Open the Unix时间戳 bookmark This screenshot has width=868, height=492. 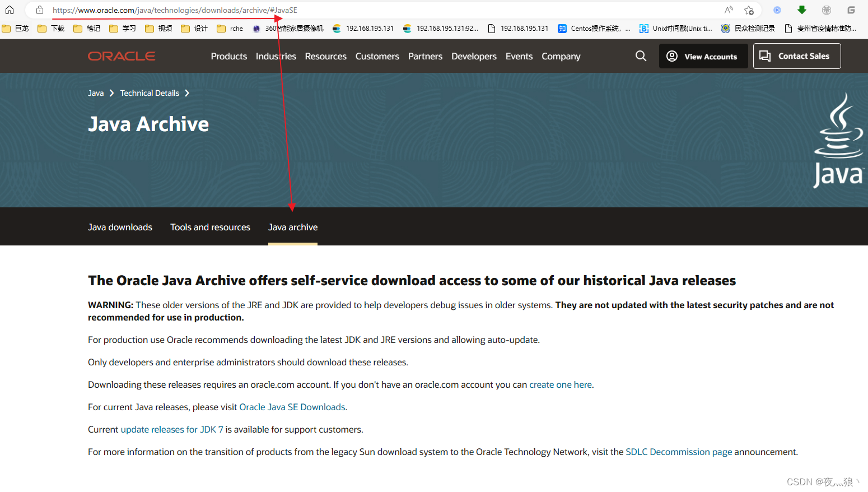676,29
